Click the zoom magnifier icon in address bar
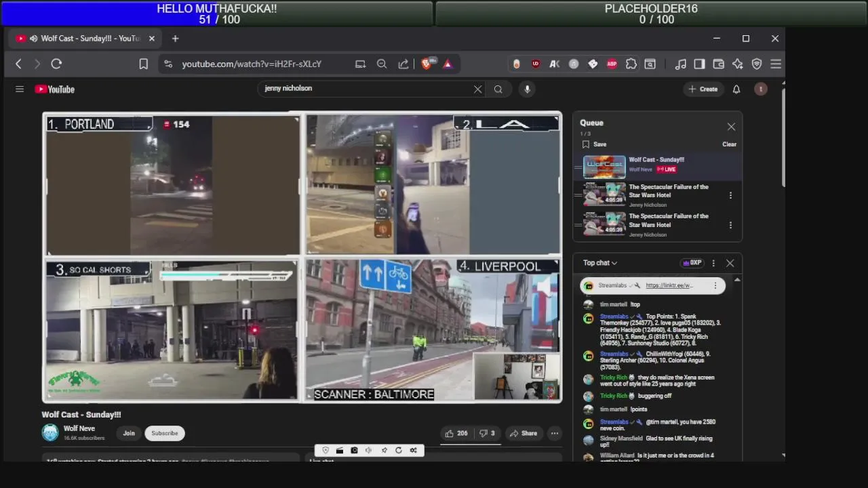This screenshot has width=868, height=488. point(382,64)
